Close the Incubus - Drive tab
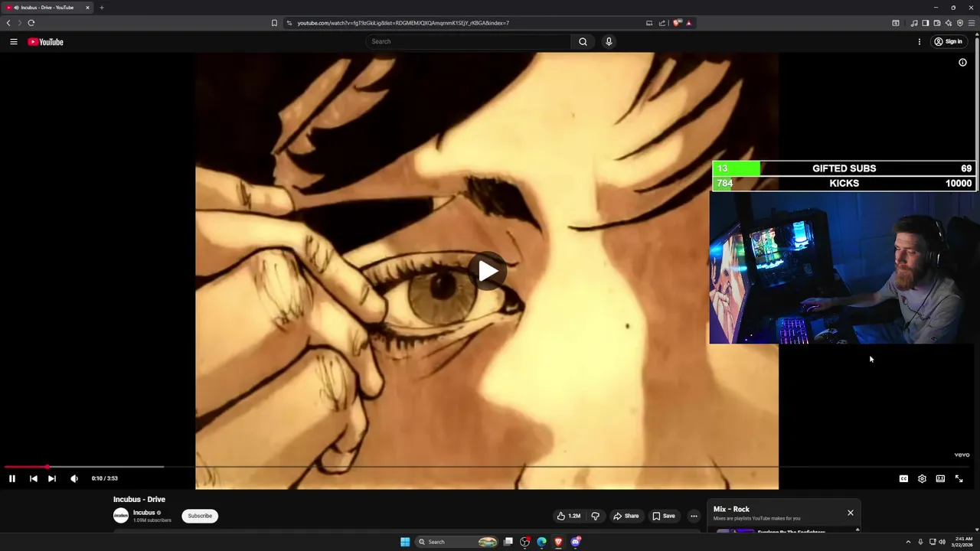The image size is (980, 551). pyautogui.click(x=87, y=8)
